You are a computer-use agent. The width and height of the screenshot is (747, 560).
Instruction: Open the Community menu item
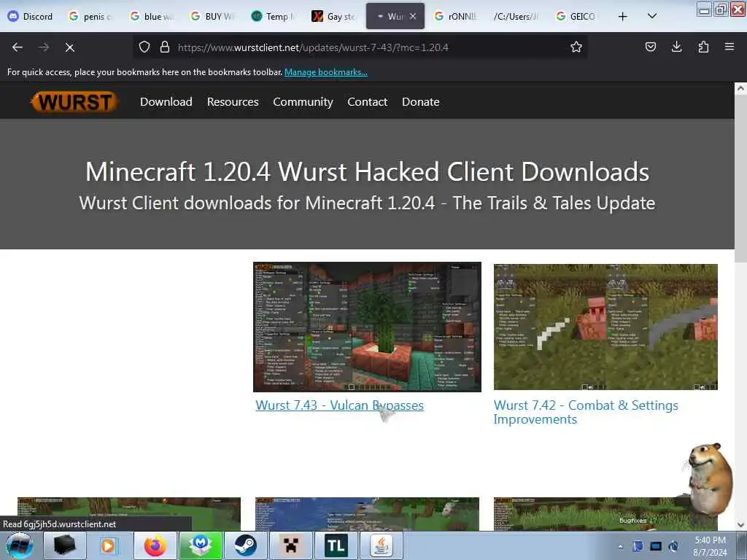click(x=303, y=102)
